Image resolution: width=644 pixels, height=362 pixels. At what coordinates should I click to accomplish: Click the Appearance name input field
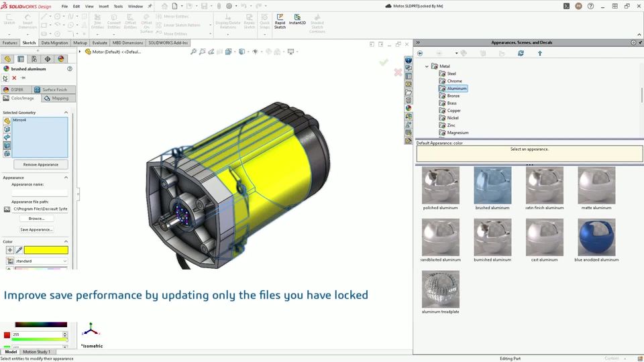[40, 192]
